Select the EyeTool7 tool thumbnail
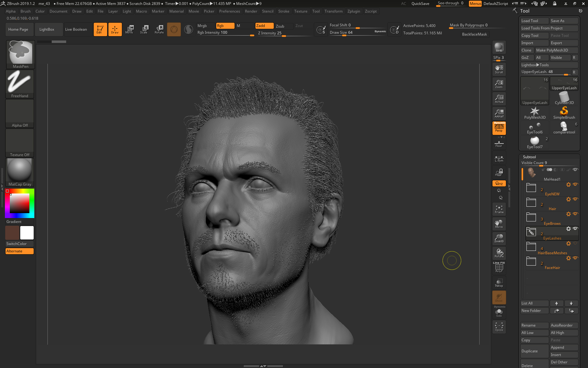Screen dimensions: 588x368 pyautogui.click(x=535, y=142)
